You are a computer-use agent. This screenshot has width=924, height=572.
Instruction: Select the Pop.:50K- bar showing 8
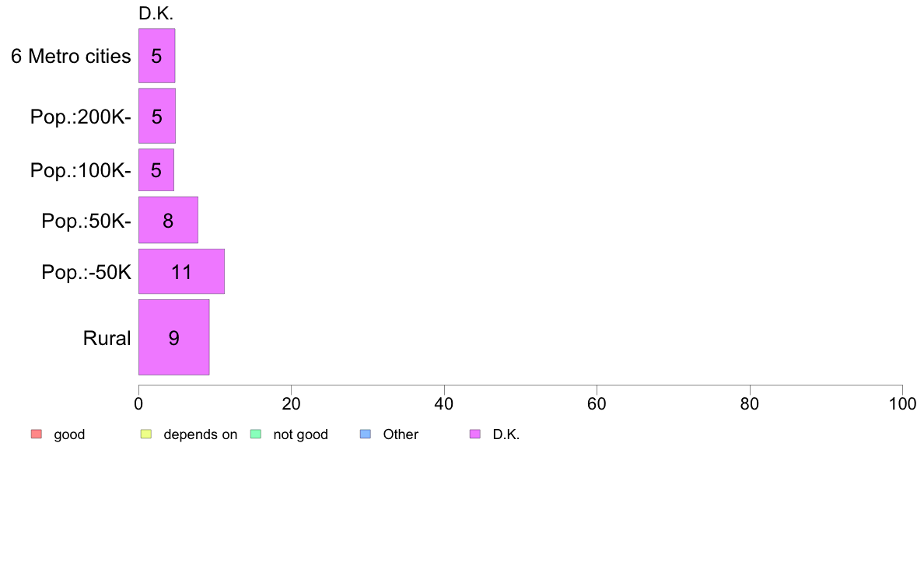pyautogui.click(x=168, y=220)
